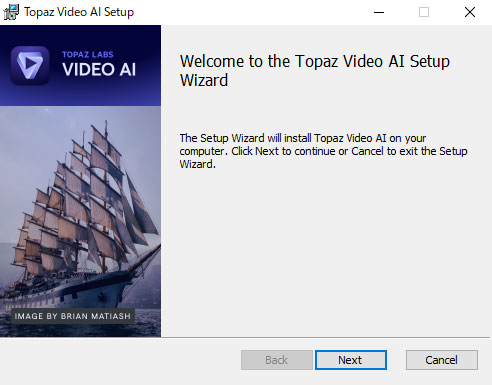Click the sailing ship banner image
The height and width of the screenshot is (385, 492).
pos(80,221)
